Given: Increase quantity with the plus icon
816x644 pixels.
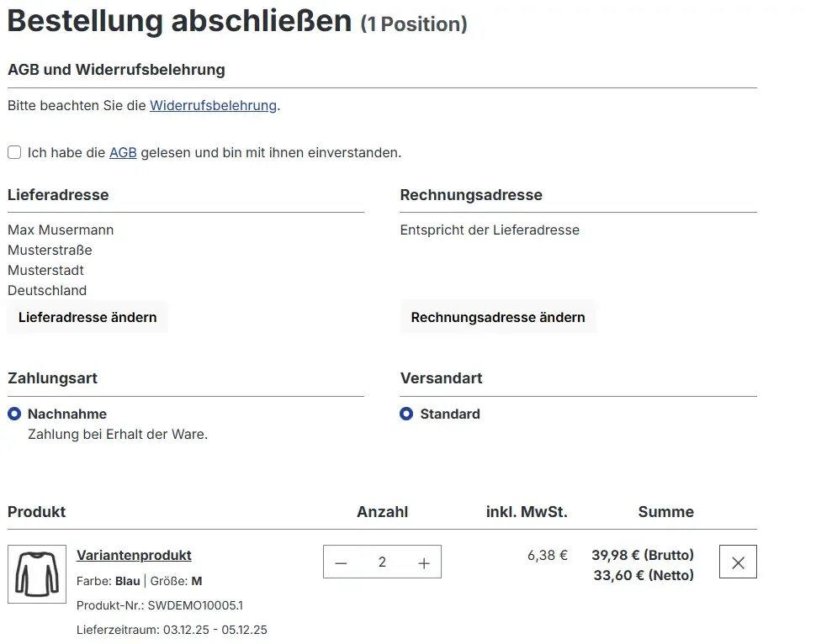Looking at the screenshot, I should tap(424, 562).
